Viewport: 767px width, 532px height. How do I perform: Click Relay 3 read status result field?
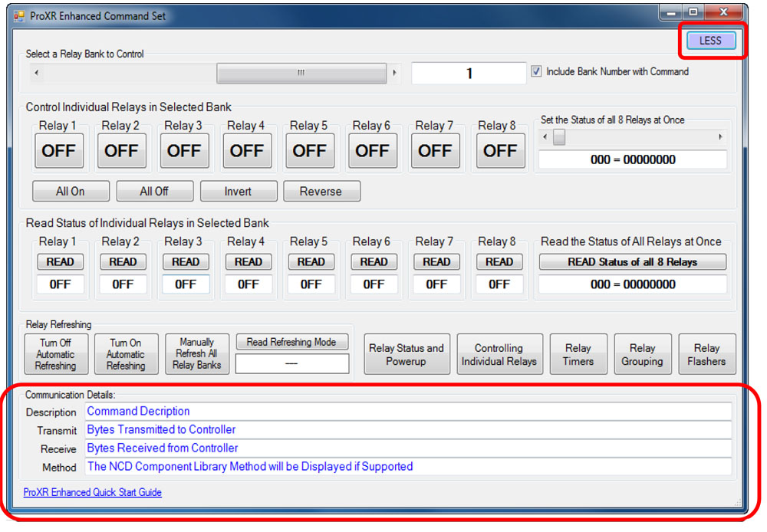186,284
